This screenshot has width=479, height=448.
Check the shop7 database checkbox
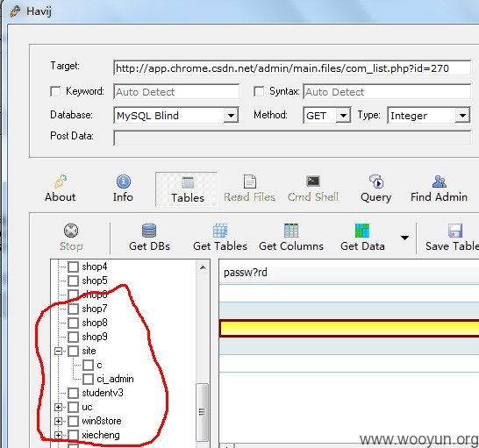73,309
